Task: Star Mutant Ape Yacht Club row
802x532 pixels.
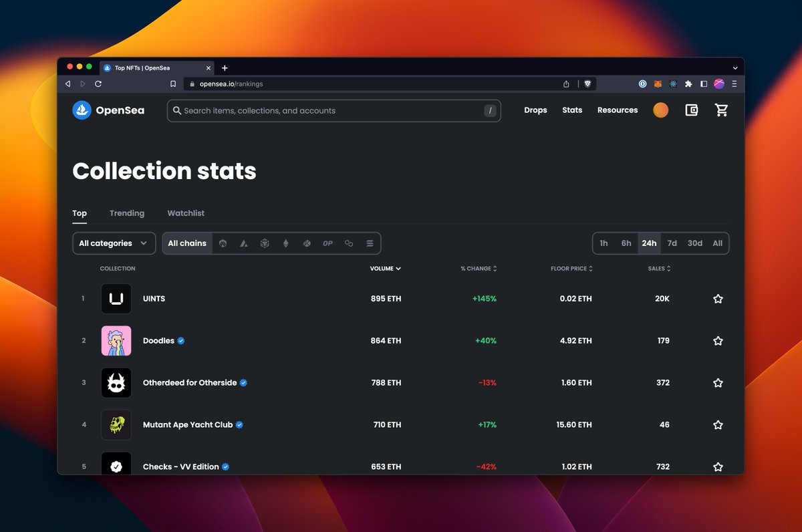Action: click(718, 425)
